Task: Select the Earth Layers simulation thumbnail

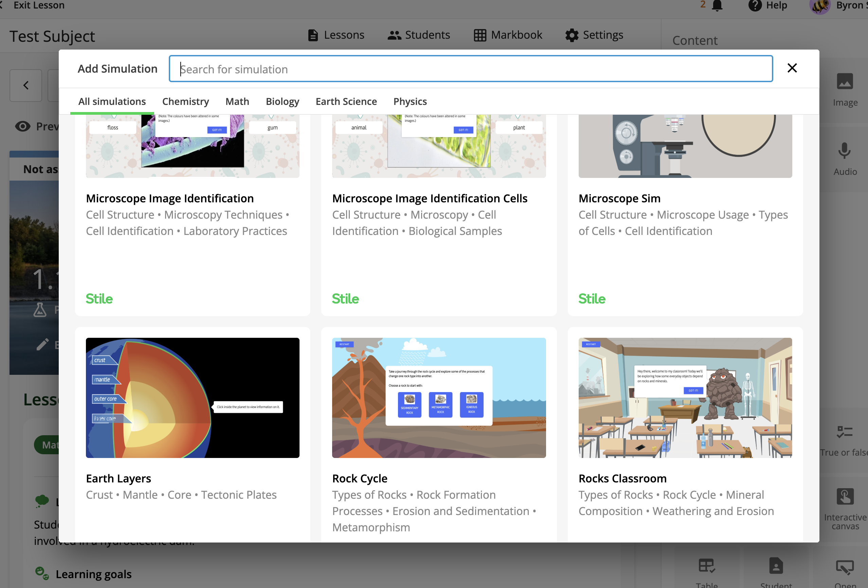Action: click(x=192, y=398)
